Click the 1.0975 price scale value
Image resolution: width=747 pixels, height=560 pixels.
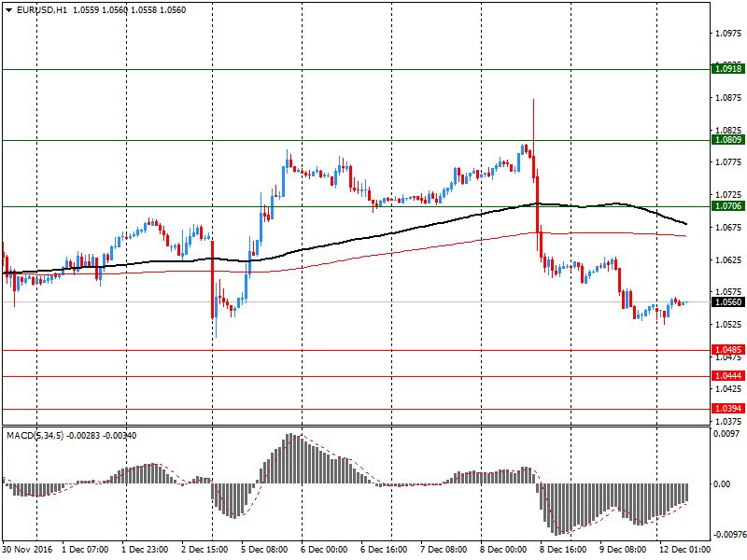click(728, 34)
